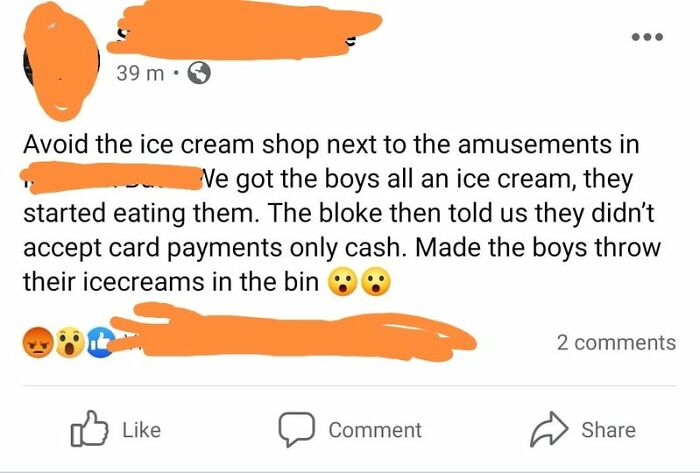The height and width of the screenshot is (473, 700).
Task: Click the speech bubble Comment icon
Action: coord(297,429)
